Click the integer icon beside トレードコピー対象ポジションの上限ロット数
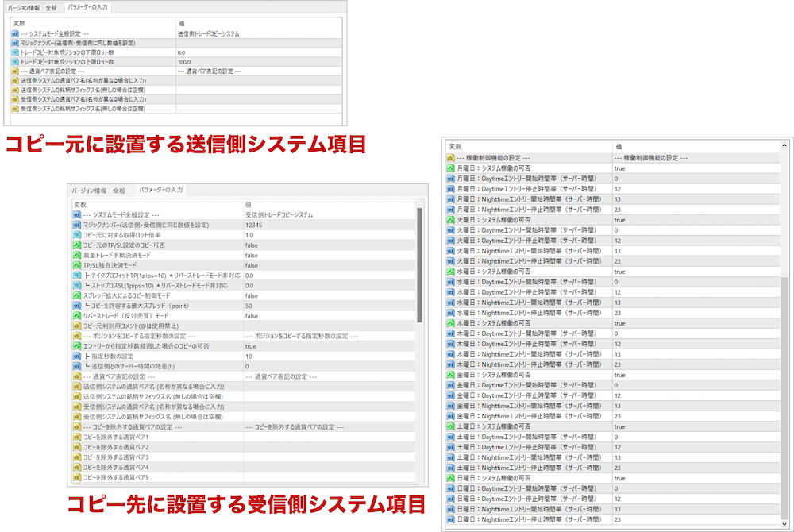794x532 pixels. click(x=13, y=61)
